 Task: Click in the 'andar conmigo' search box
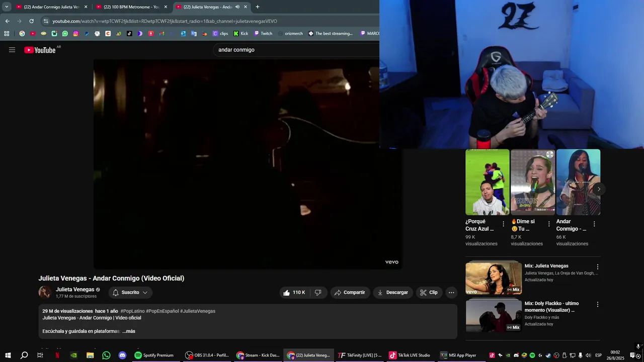[297, 50]
